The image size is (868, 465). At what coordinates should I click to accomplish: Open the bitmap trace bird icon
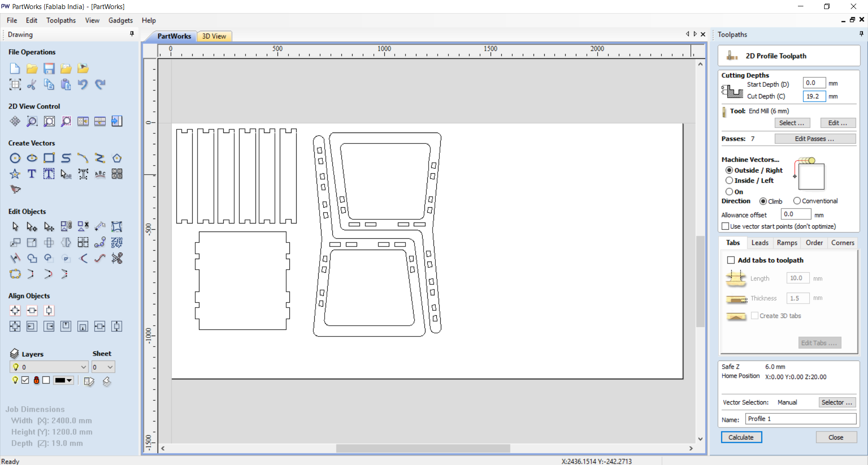(15, 190)
